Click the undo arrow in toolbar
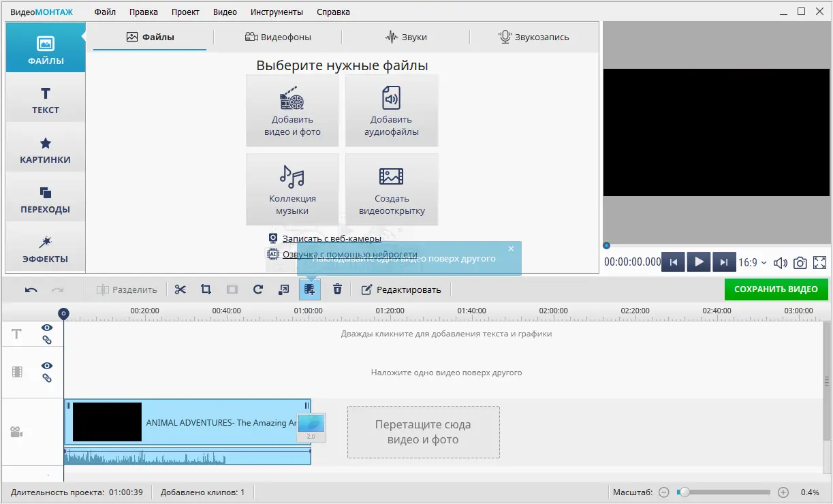Image resolution: width=833 pixels, height=504 pixels. click(x=31, y=289)
